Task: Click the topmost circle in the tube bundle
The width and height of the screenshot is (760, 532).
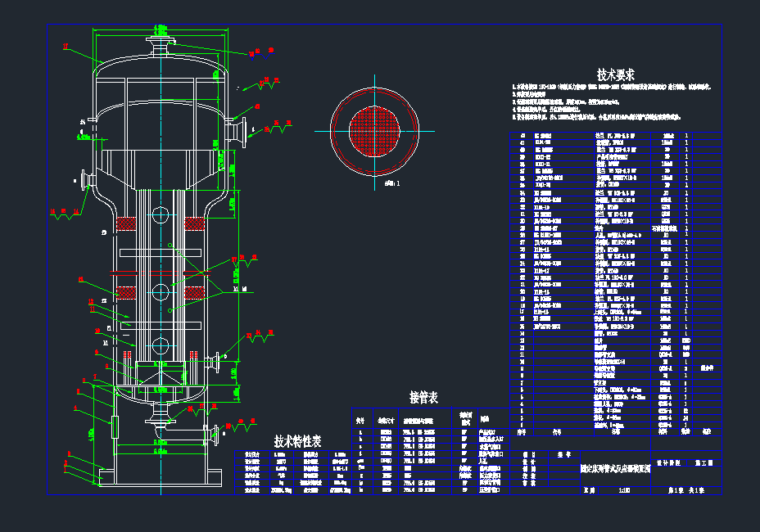Action: coord(160,214)
